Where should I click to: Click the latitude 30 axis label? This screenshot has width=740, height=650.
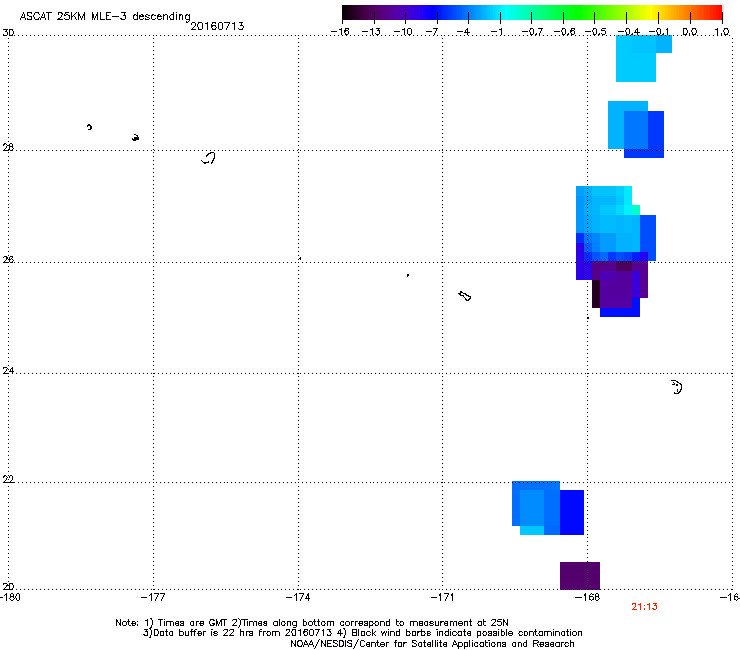(x=8, y=33)
